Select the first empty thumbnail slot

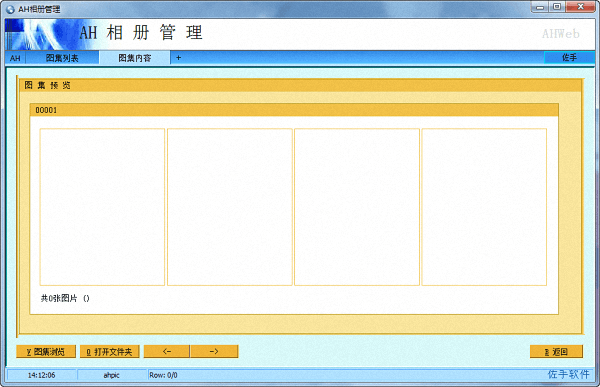click(x=102, y=207)
